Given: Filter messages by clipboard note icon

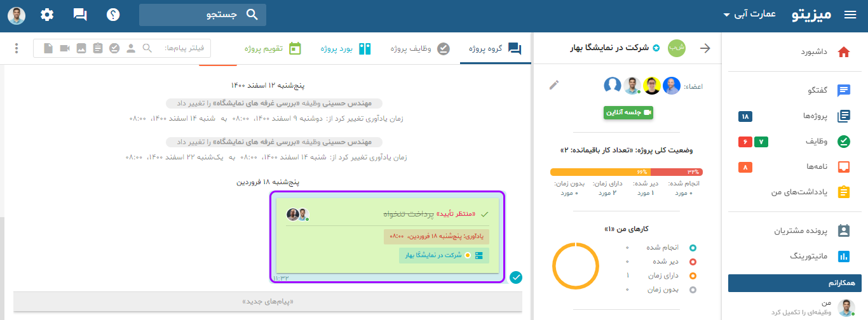Looking at the screenshot, I should coord(97,48).
